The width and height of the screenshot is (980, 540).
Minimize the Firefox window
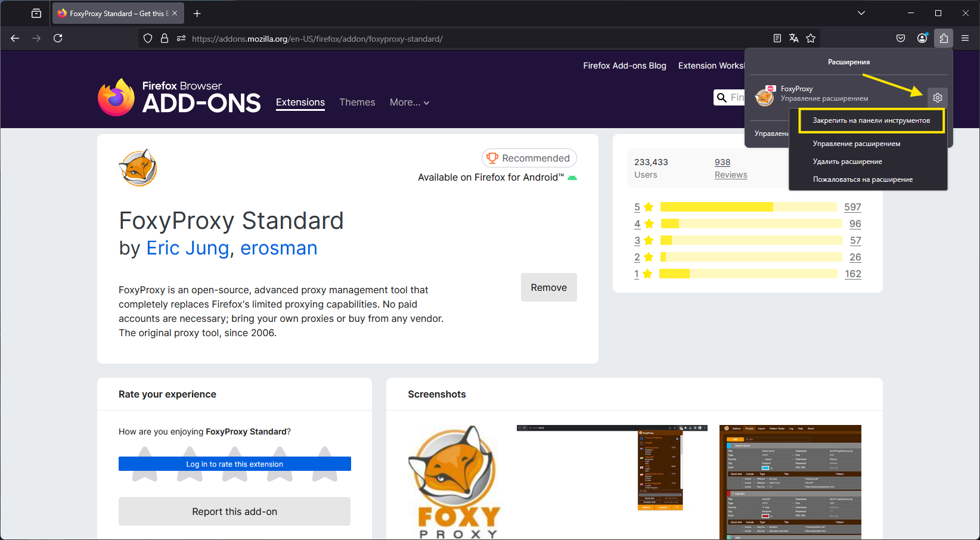coord(911,13)
